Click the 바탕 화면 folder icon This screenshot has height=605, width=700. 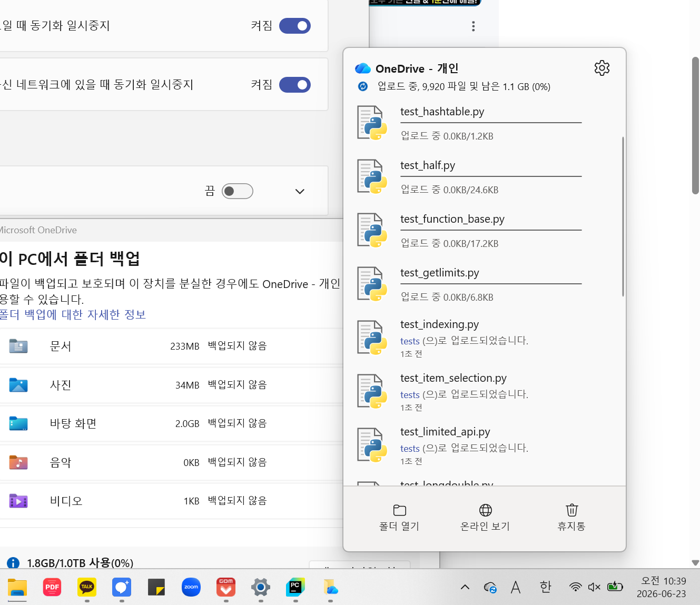click(18, 423)
